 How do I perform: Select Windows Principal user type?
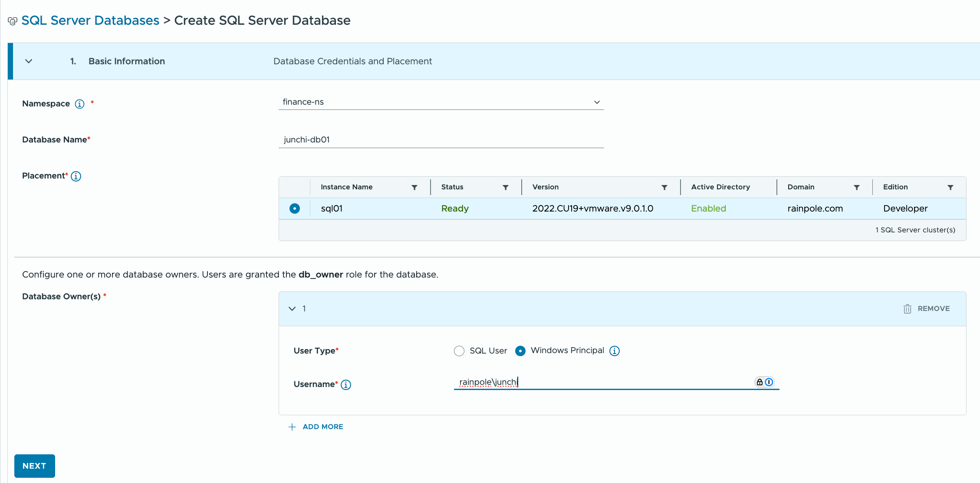click(x=520, y=351)
